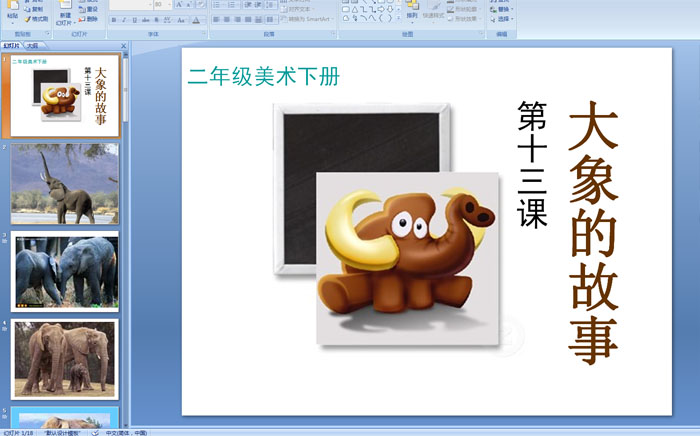Viewport: 700px width, 436px height.
Task: Select the right arrow shape
Action: 381,9
